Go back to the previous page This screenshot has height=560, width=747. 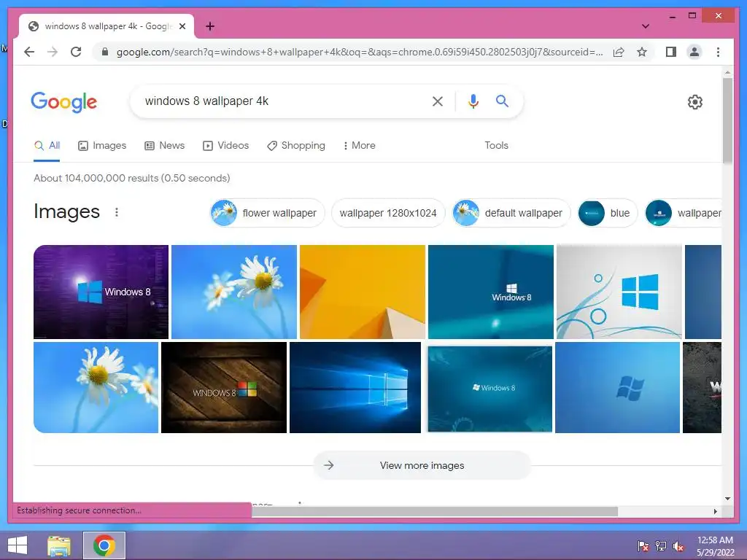(x=29, y=52)
